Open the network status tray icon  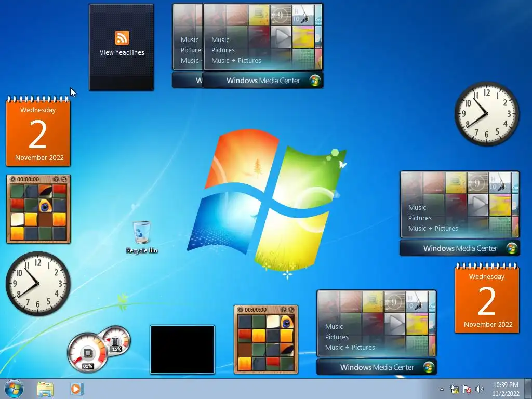click(454, 389)
